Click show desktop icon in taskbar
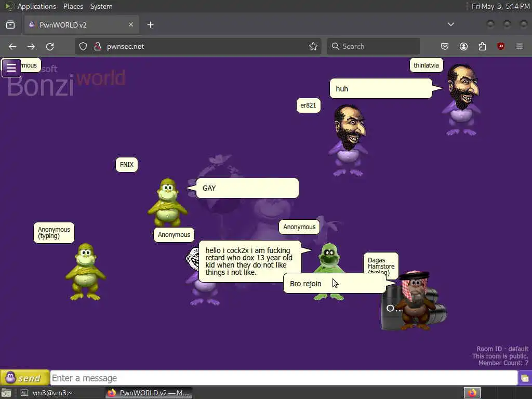The height and width of the screenshot is (399, 532). click(x=6, y=393)
